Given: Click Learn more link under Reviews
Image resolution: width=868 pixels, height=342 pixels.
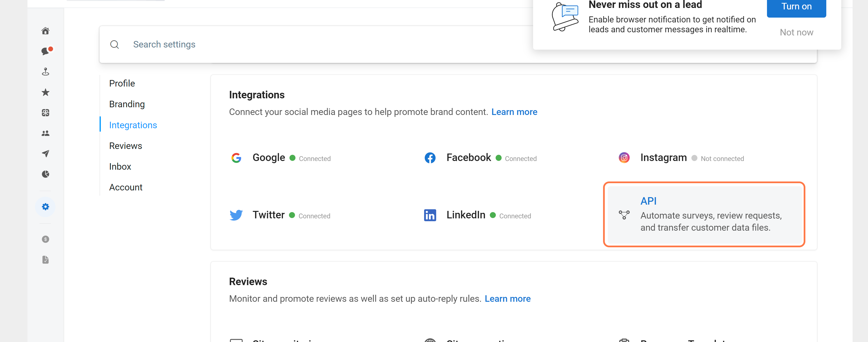Looking at the screenshot, I should [508, 299].
